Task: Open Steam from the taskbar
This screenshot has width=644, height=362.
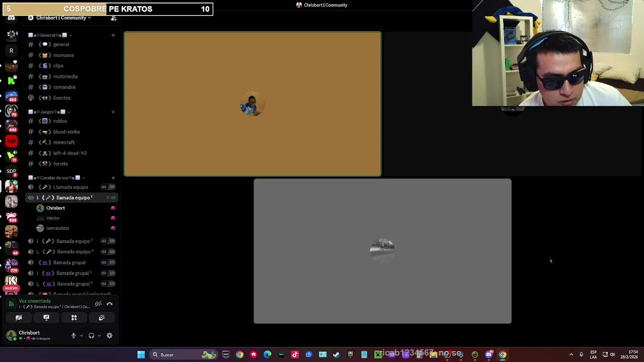Action: coord(336,354)
